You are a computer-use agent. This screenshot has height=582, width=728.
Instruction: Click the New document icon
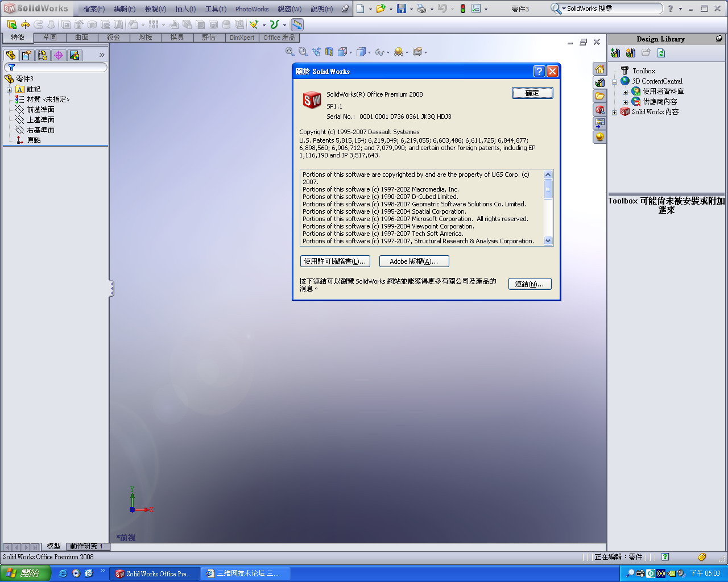[361, 9]
